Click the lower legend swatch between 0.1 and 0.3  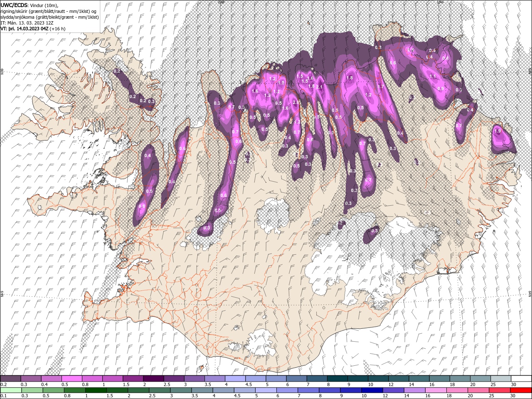pos(11,390)
